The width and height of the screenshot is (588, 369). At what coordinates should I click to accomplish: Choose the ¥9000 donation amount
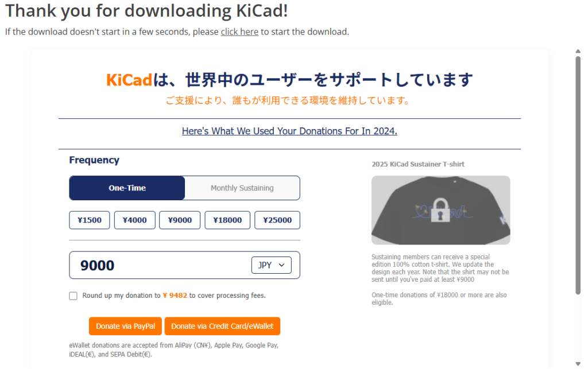(x=180, y=220)
